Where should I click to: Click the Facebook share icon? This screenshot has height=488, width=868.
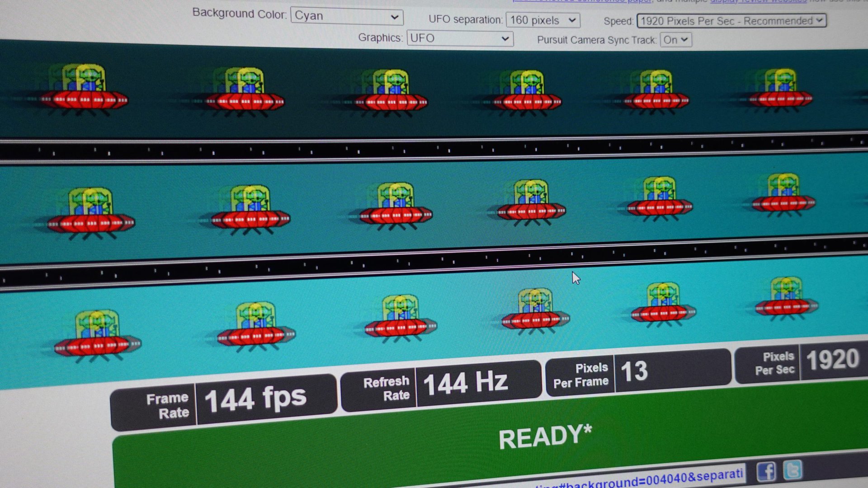tap(765, 472)
